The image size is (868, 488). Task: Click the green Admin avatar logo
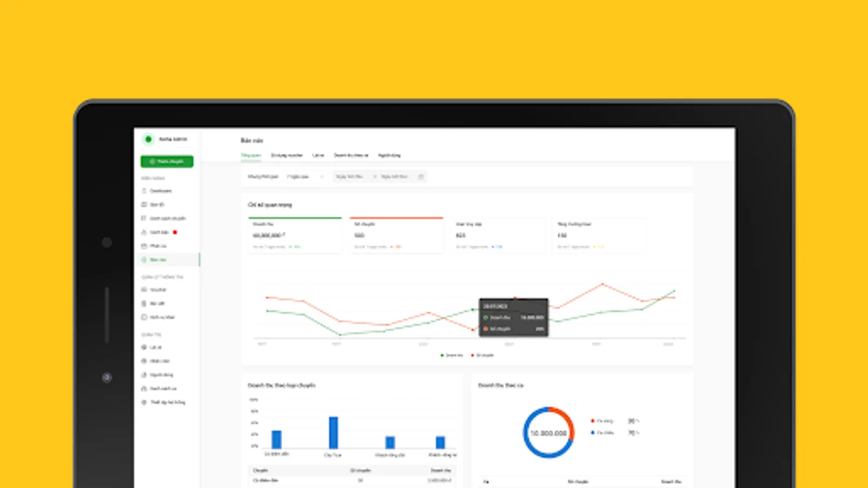148,139
